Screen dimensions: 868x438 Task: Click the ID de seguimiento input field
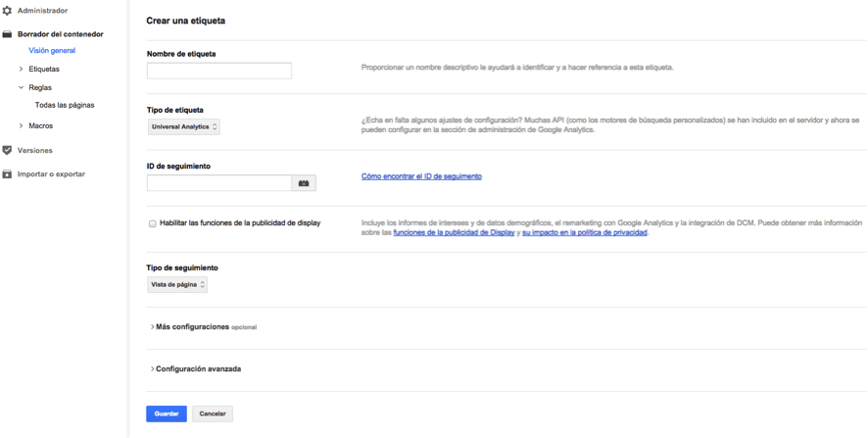click(x=219, y=183)
